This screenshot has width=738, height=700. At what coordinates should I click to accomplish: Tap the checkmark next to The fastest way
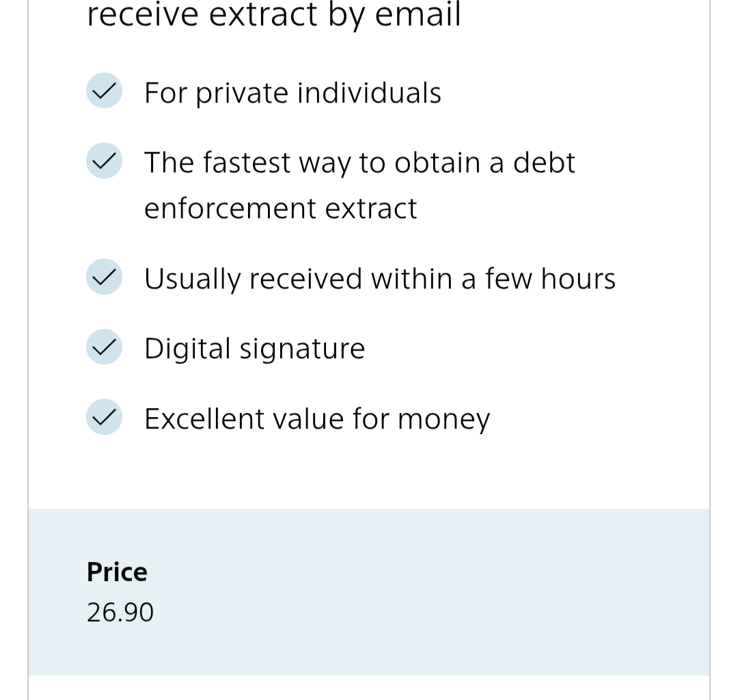pyautogui.click(x=104, y=161)
